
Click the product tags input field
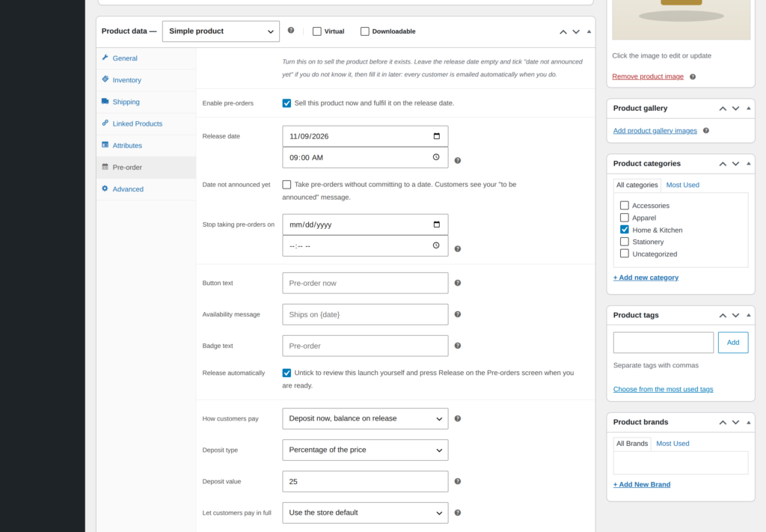[664, 343]
